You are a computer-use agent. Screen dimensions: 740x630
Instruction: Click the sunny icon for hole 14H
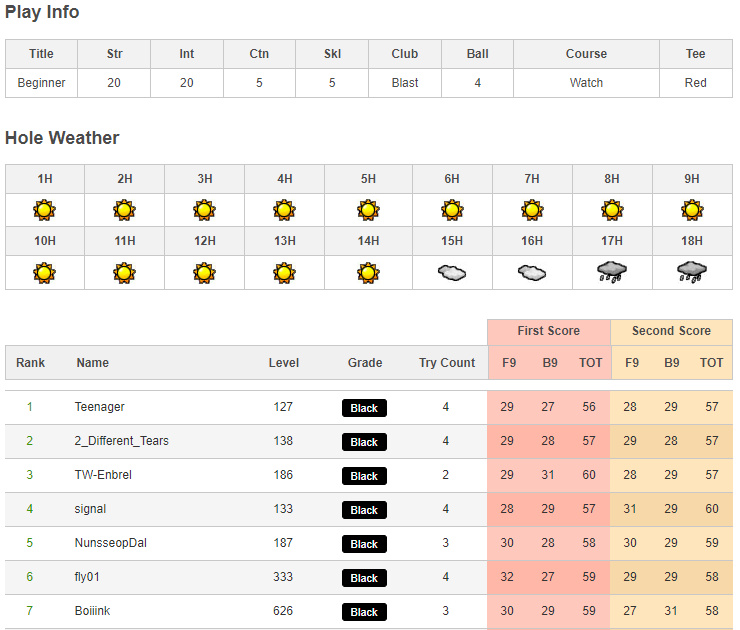(368, 272)
